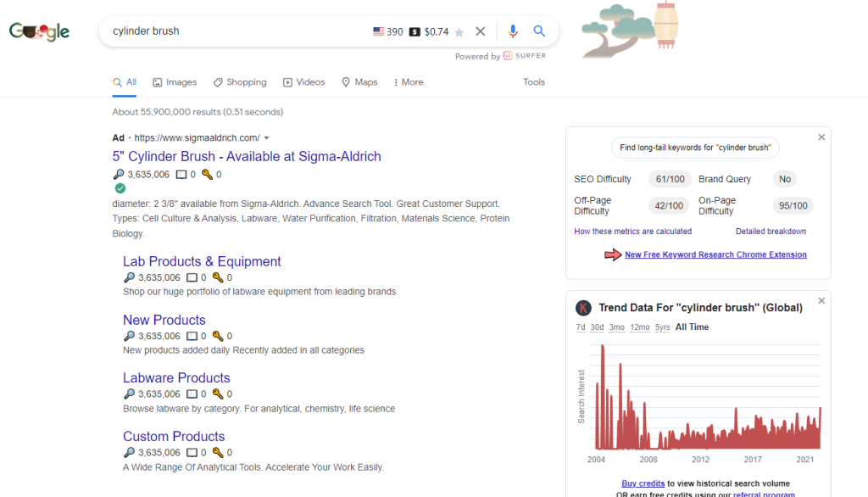The width and height of the screenshot is (868, 497).
Task: Open New Products sitelink
Action: pyautogui.click(x=164, y=321)
